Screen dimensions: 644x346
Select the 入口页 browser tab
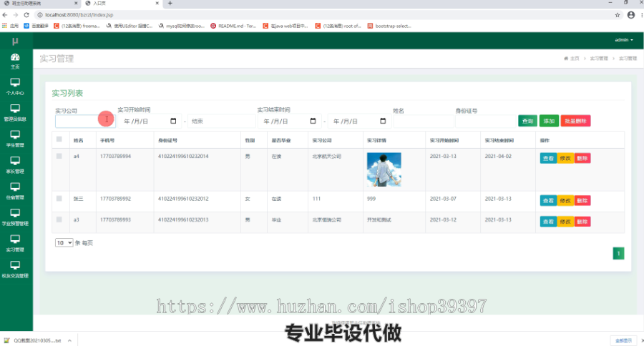pyautogui.click(x=122, y=4)
